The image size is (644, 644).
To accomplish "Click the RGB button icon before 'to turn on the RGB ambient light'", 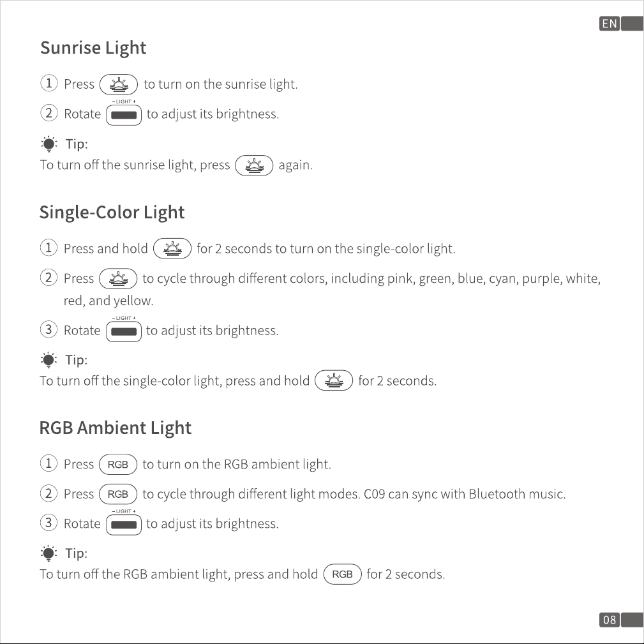I will coord(118,465).
